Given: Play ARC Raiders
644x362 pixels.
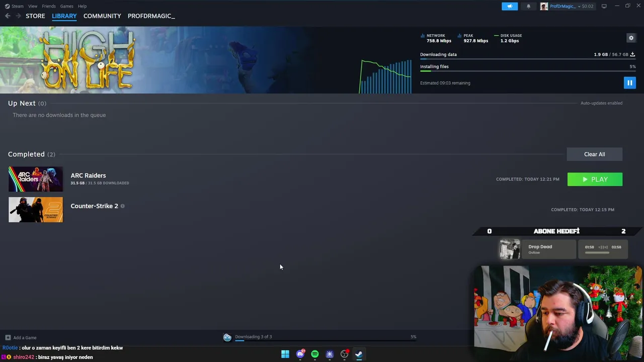Looking at the screenshot, I should click(x=595, y=179).
